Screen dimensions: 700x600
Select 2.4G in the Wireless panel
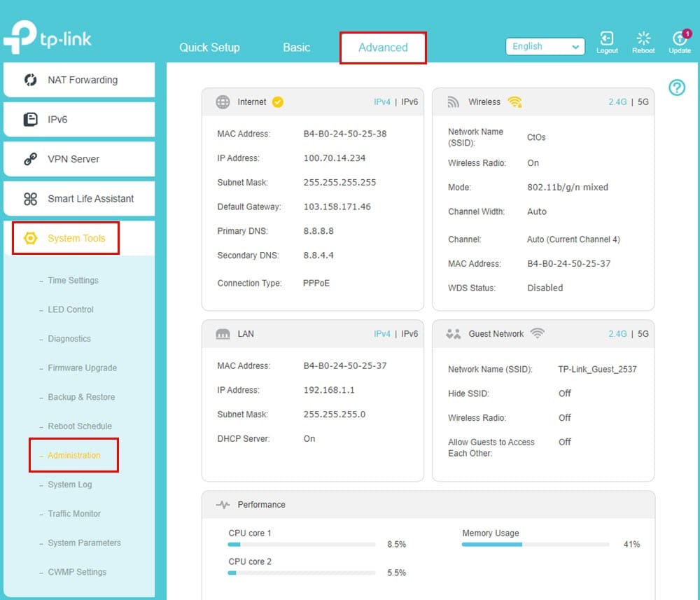click(617, 102)
